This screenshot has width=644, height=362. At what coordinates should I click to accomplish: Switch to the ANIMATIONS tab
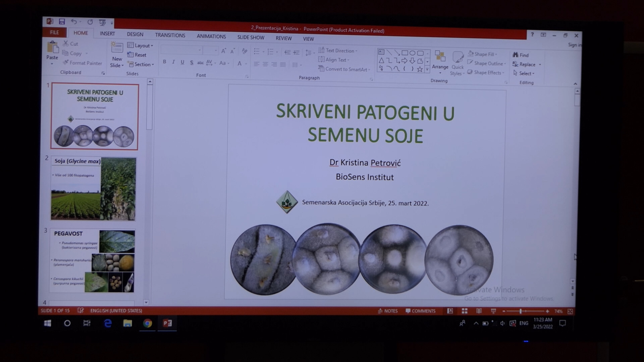(x=211, y=36)
